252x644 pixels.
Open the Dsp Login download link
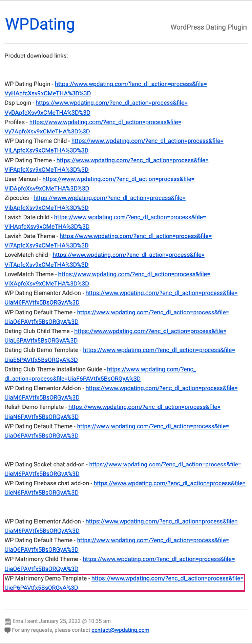(112, 103)
